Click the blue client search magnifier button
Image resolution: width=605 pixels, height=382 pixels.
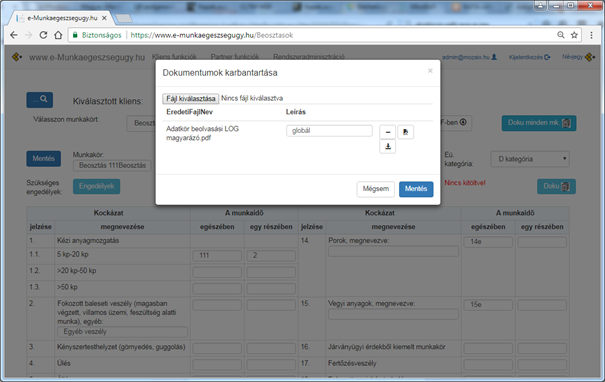click(40, 100)
